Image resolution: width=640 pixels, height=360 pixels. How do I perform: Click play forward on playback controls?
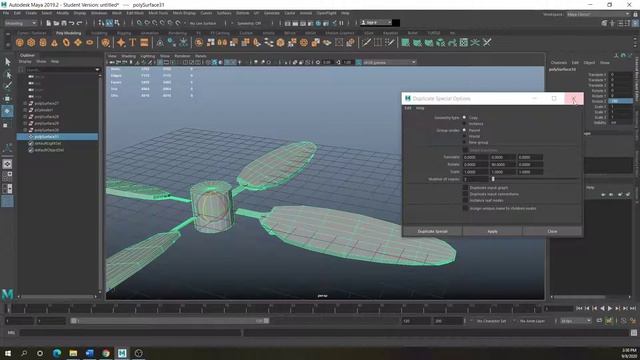click(x=610, y=309)
